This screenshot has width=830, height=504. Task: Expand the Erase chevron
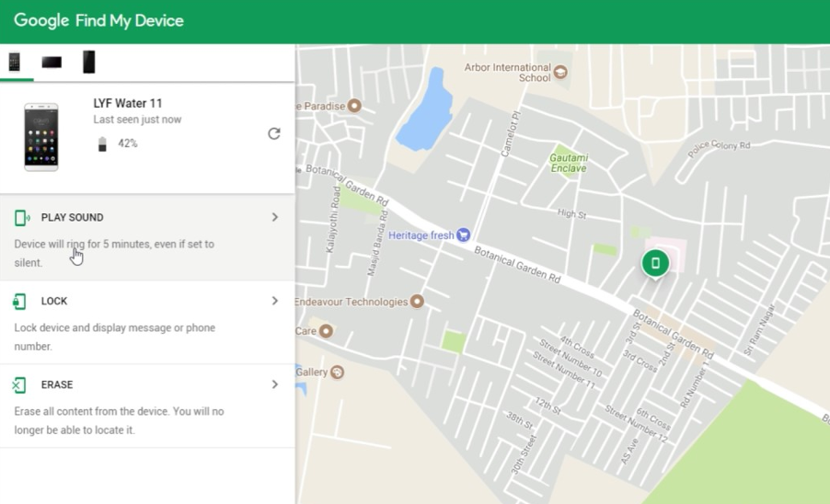(275, 384)
